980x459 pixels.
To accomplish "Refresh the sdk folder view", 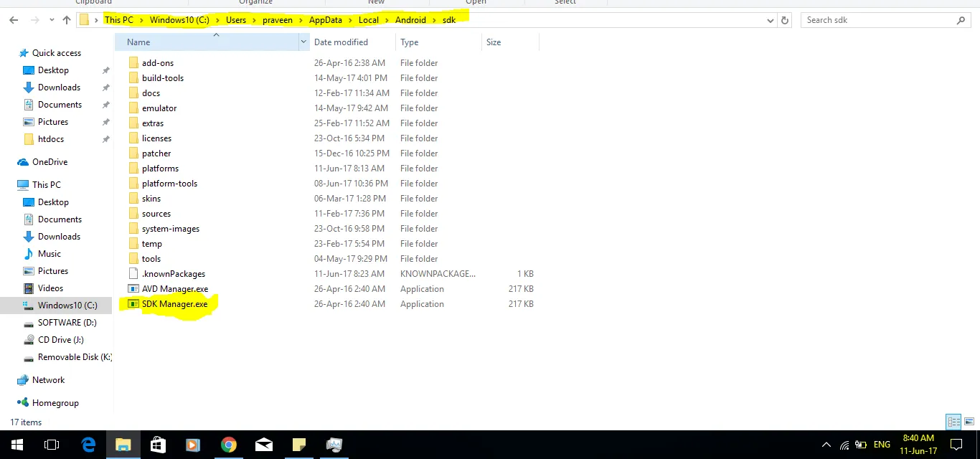I will (x=785, y=20).
